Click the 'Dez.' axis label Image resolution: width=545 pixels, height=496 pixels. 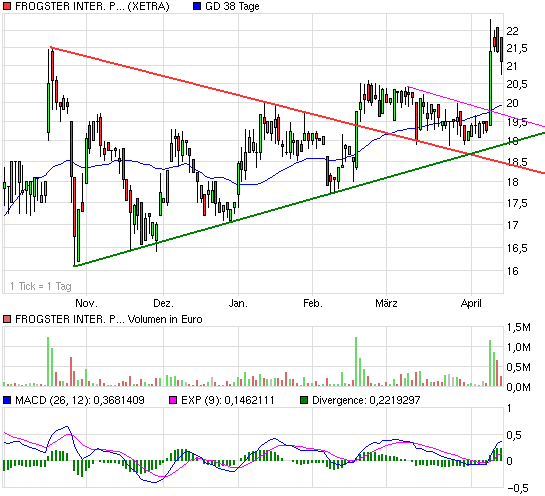tap(163, 303)
